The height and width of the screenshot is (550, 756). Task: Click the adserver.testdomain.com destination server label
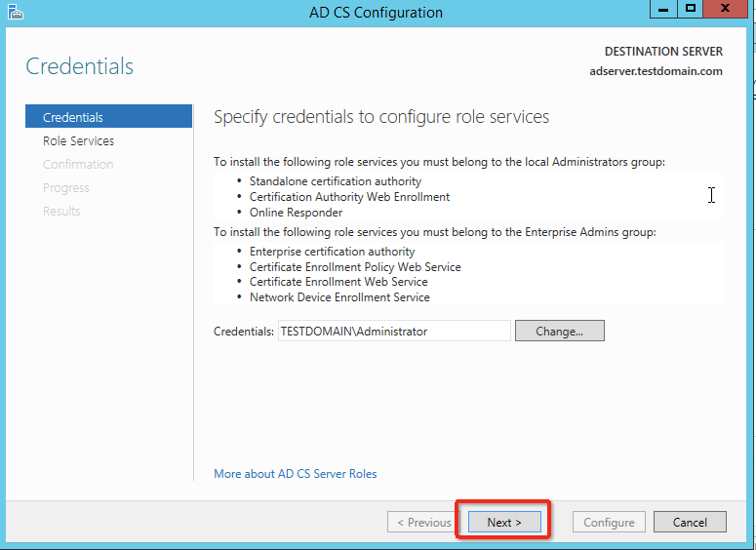[656, 71]
